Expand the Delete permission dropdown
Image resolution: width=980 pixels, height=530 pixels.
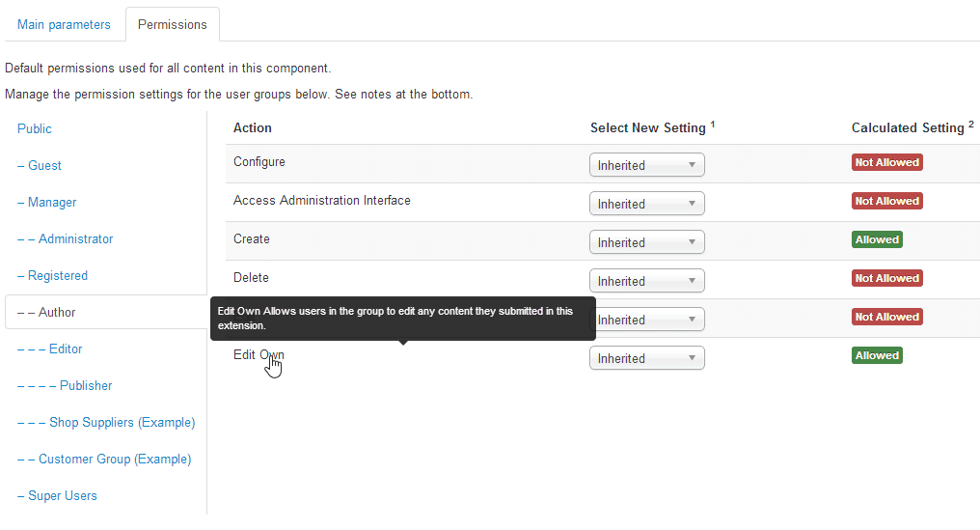click(646, 281)
